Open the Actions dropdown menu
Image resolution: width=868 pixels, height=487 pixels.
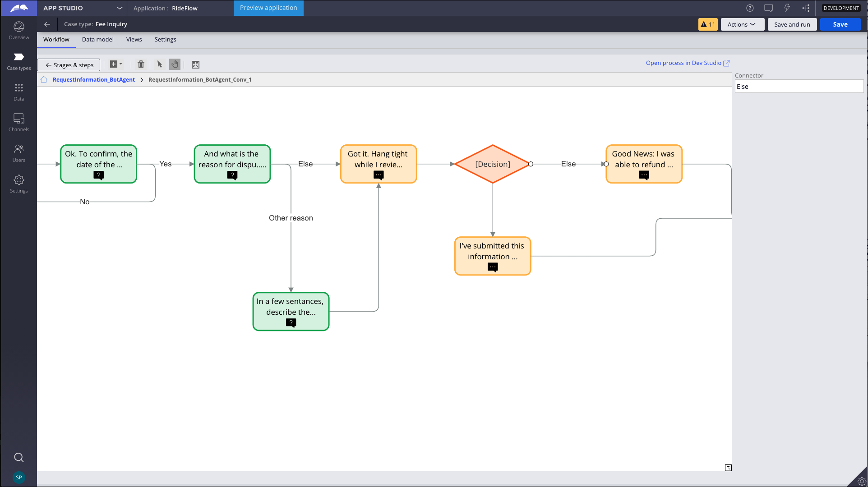[742, 24]
